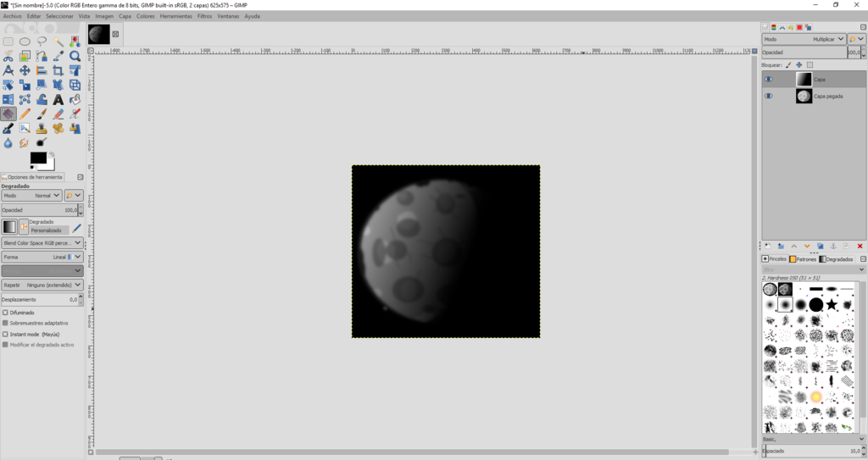Open the tool options panel menu
The width and height of the screenshot is (868, 460).
[x=81, y=177]
